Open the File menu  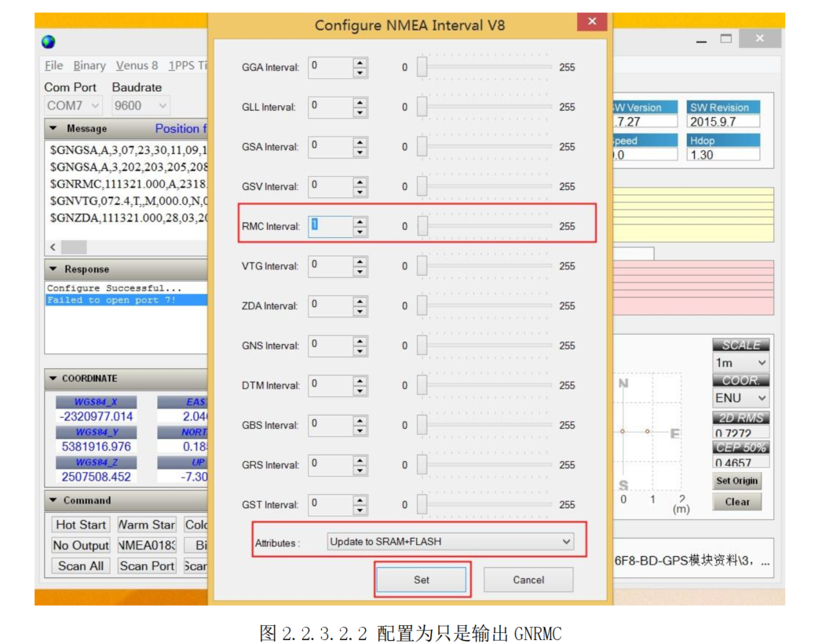coord(54,65)
